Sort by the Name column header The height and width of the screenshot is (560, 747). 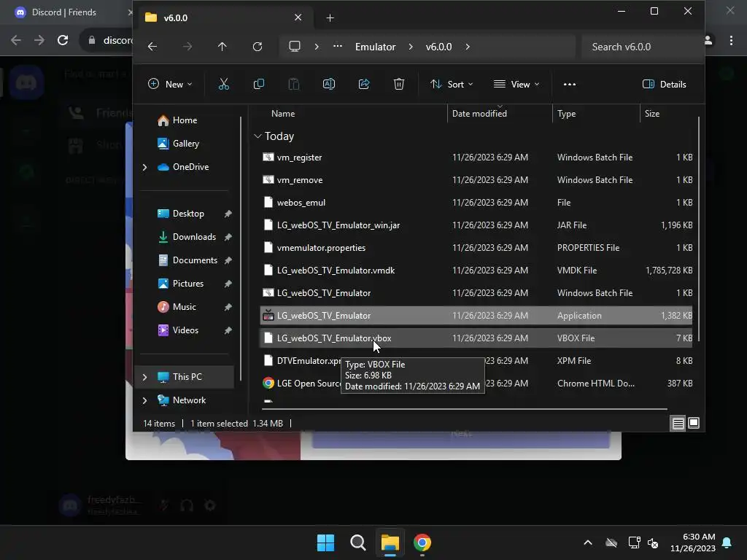pyautogui.click(x=283, y=113)
